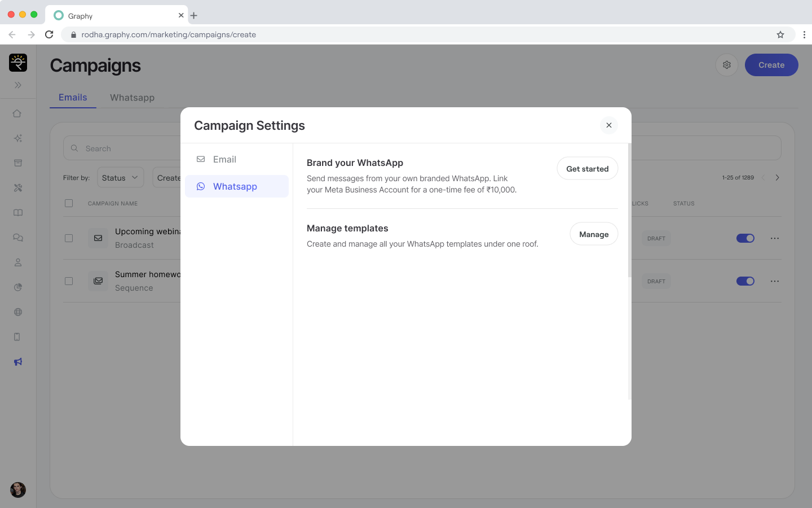Open the marketing megaphone icon in sidebar
Screen dimensions: 812x508
18,362
